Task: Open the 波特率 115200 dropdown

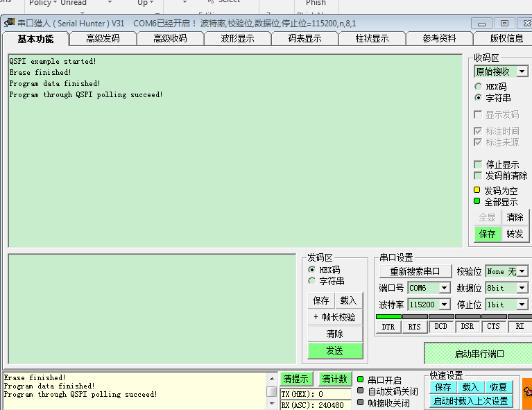Action: coord(444,305)
